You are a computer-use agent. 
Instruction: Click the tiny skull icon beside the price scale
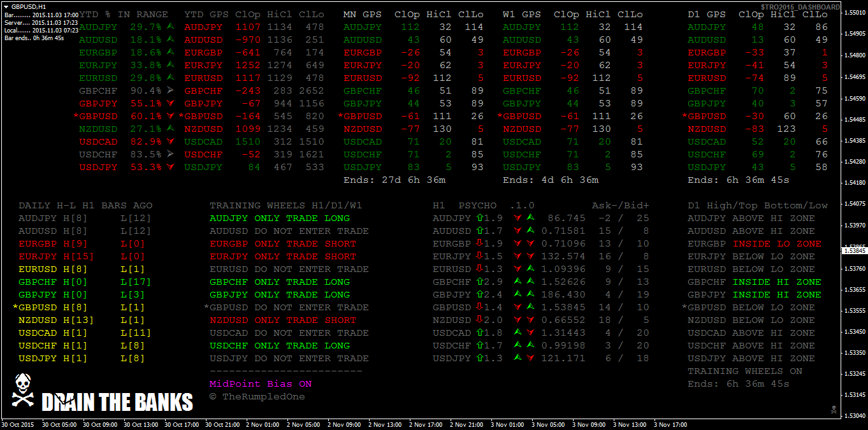[833, 409]
